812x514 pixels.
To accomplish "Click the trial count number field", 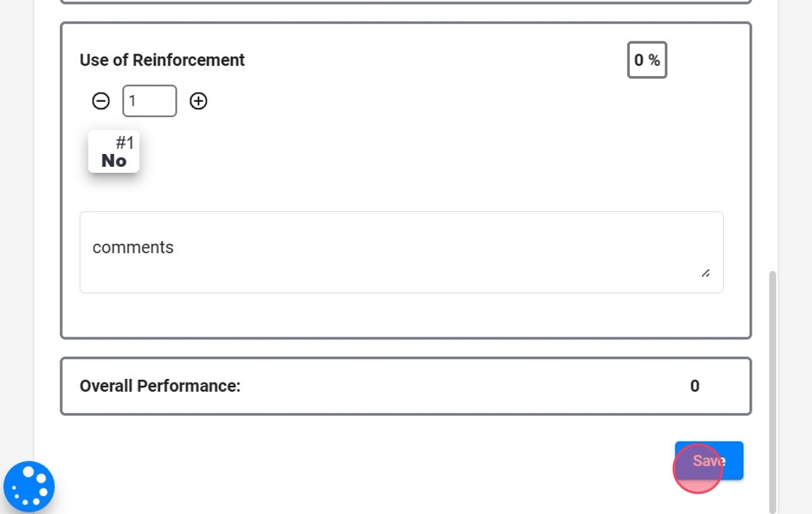I will tap(150, 101).
